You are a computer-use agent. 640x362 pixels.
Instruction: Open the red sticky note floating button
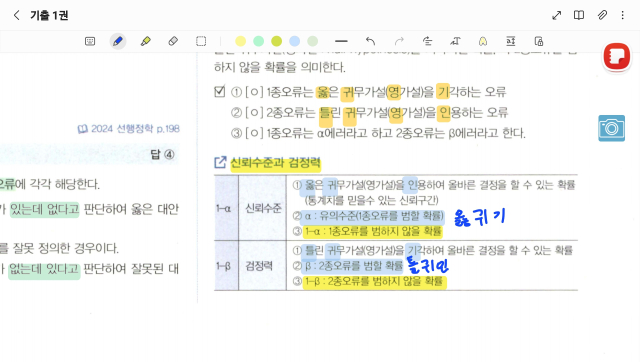click(616, 56)
